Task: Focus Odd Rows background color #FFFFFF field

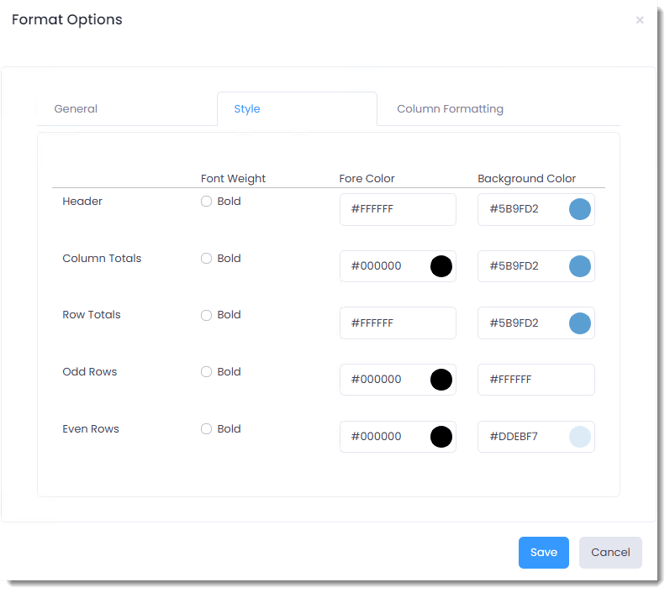Action: tap(535, 380)
